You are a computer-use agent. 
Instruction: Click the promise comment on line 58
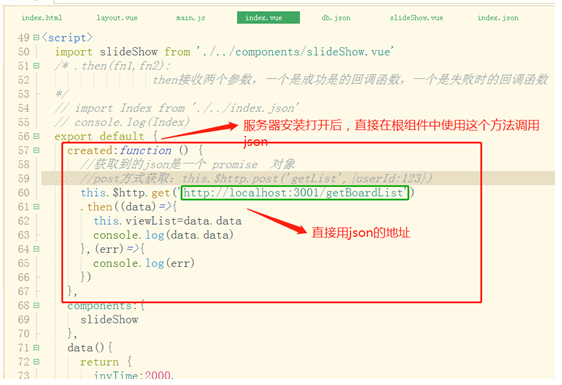(187, 164)
